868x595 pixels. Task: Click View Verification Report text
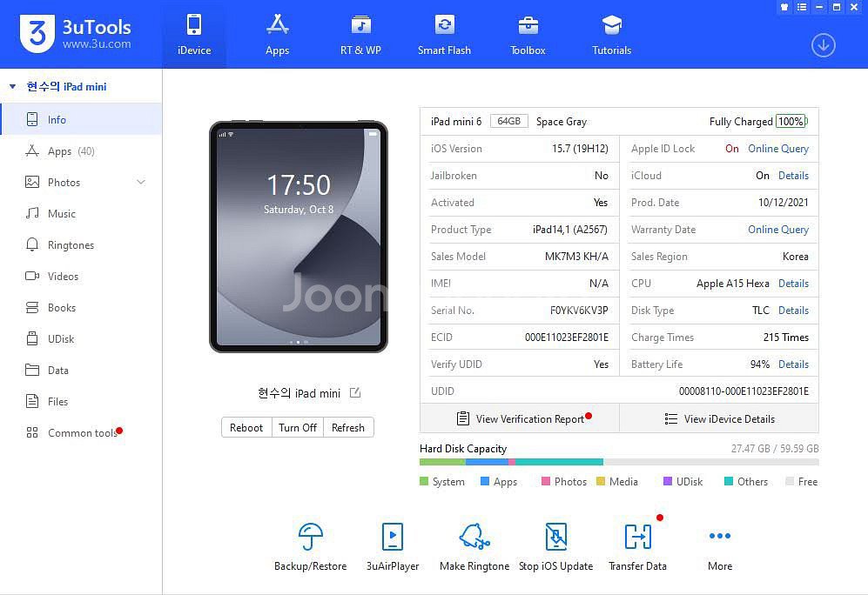[x=530, y=418]
